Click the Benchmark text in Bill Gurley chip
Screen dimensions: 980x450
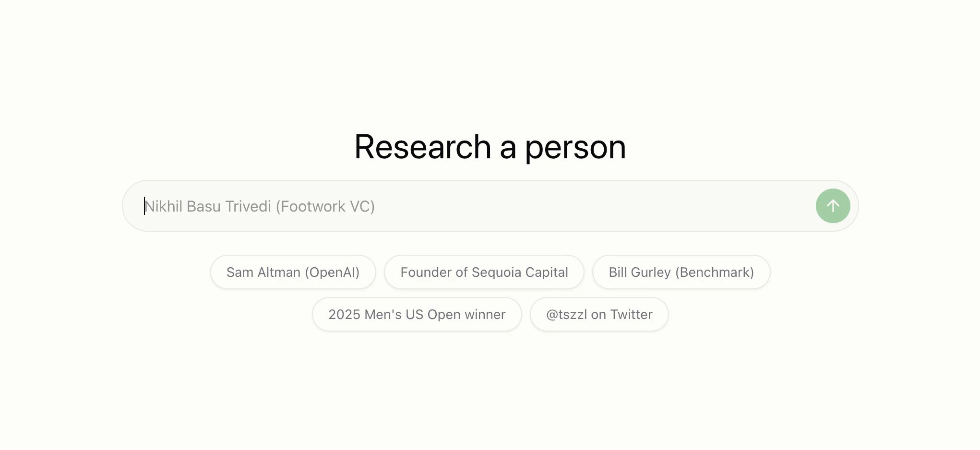[715, 272]
